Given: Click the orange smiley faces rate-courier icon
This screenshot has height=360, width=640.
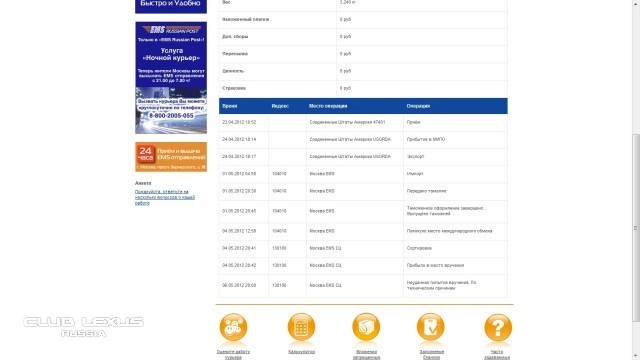Looking at the screenshot, I should click(x=233, y=327).
